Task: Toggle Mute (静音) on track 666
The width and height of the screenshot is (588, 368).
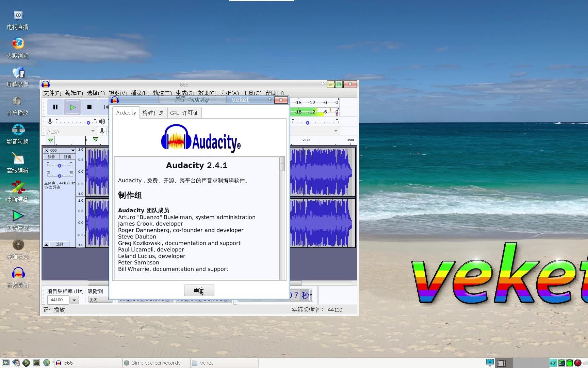Action: tap(51, 157)
